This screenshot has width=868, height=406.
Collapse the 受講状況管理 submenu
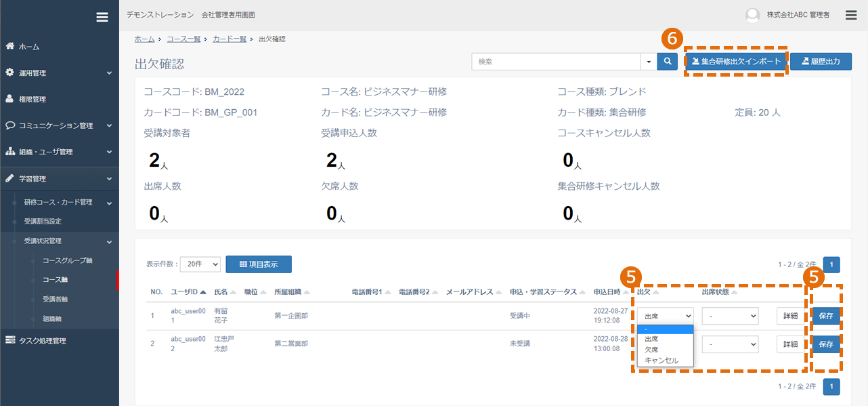(x=109, y=241)
